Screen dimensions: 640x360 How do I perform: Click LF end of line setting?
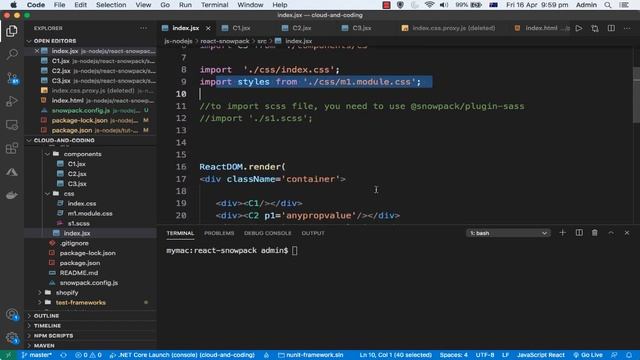click(505, 355)
